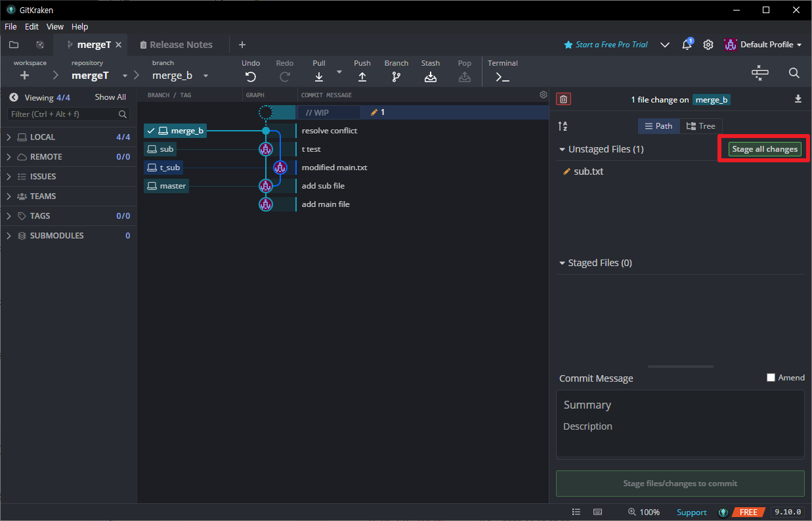This screenshot has width=812, height=521.
Task: Open the branch merge_b dropdown arrow
Action: (205, 76)
